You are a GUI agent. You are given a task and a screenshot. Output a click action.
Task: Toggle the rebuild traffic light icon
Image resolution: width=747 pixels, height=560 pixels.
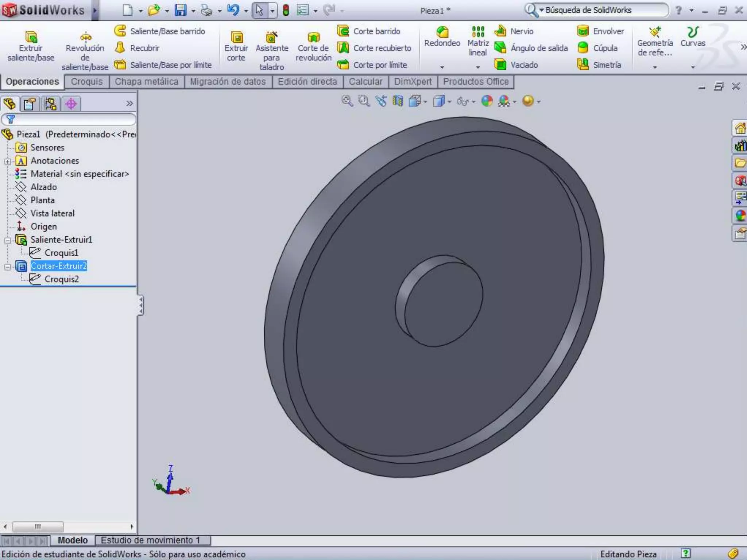286,10
